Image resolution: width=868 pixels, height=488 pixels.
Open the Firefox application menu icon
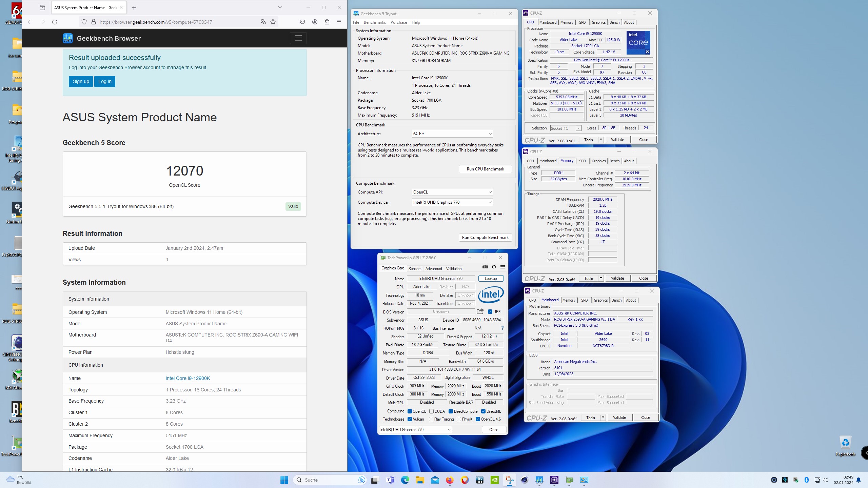pos(339,22)
